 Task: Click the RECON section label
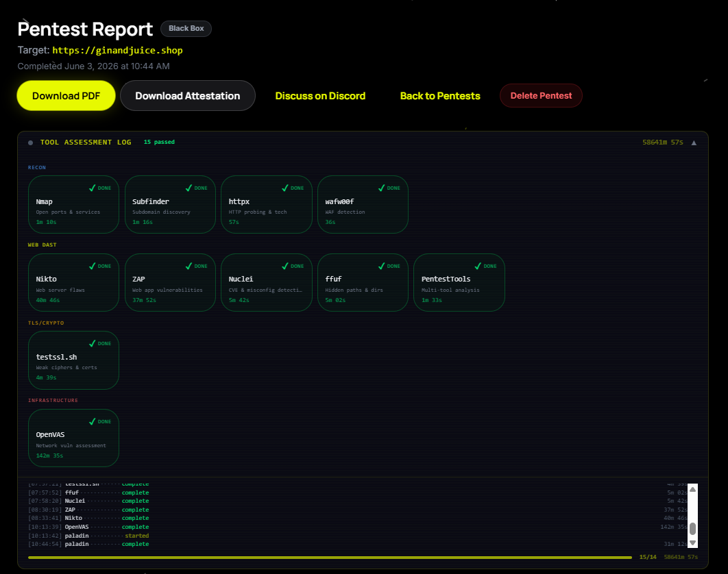click(x=37, y=168)
